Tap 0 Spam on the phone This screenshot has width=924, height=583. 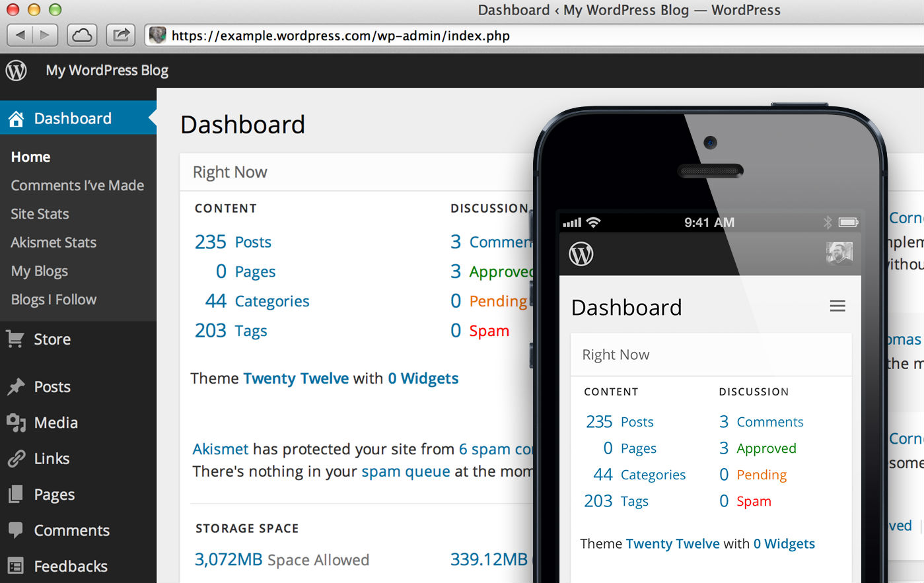pyautogui.click(x=745, y=501)
